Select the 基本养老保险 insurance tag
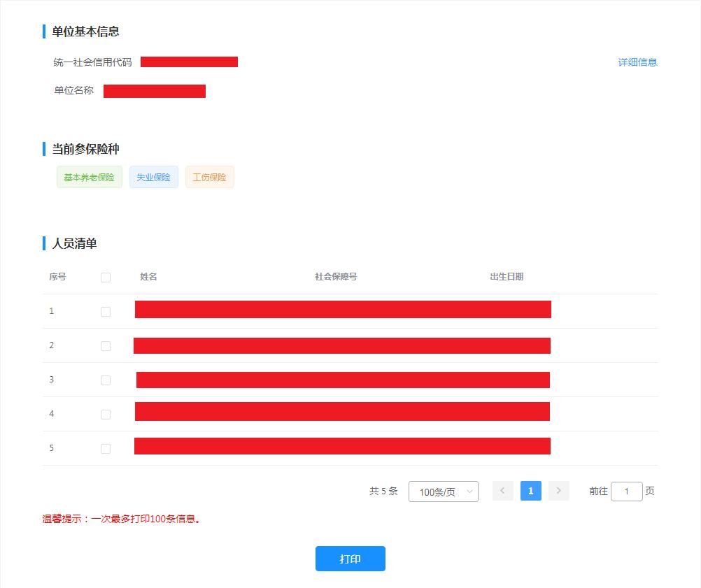 click(89, 177)
